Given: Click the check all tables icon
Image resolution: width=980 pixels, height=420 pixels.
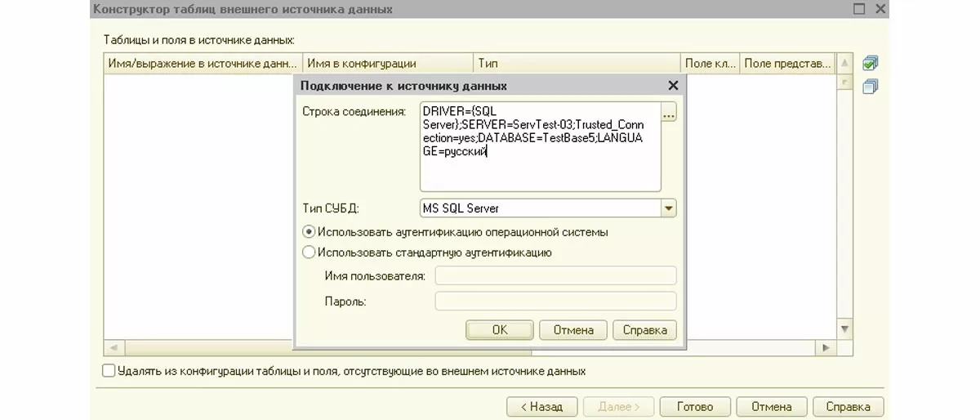Looking at the screenshot, I should coord(870,63).
